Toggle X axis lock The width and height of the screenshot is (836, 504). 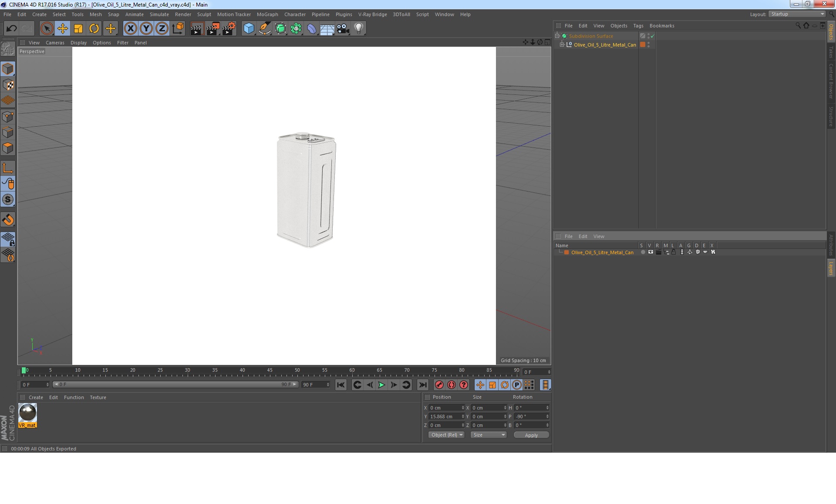click(x=130, y=29)
